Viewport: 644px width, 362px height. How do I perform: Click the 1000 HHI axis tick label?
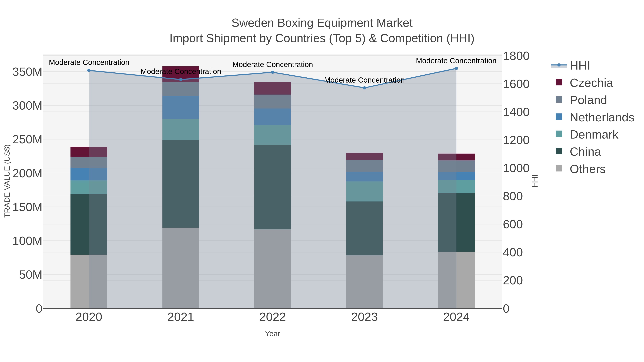[x=516, y=168]
